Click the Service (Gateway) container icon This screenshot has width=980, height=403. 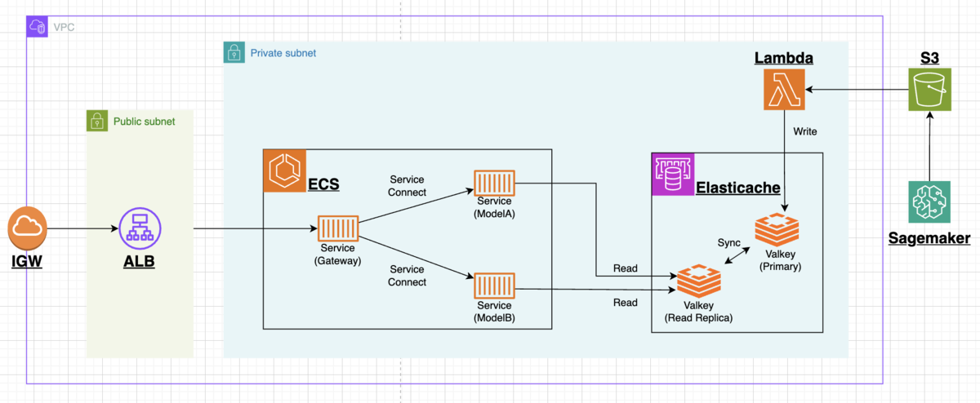[337, 228]
